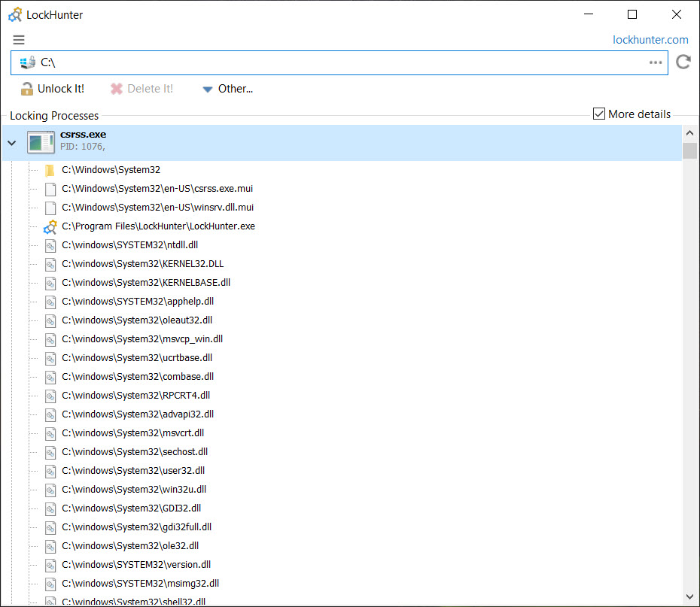
Task: Select the csrss.exe.mui path text
Action: coord(157,189)
